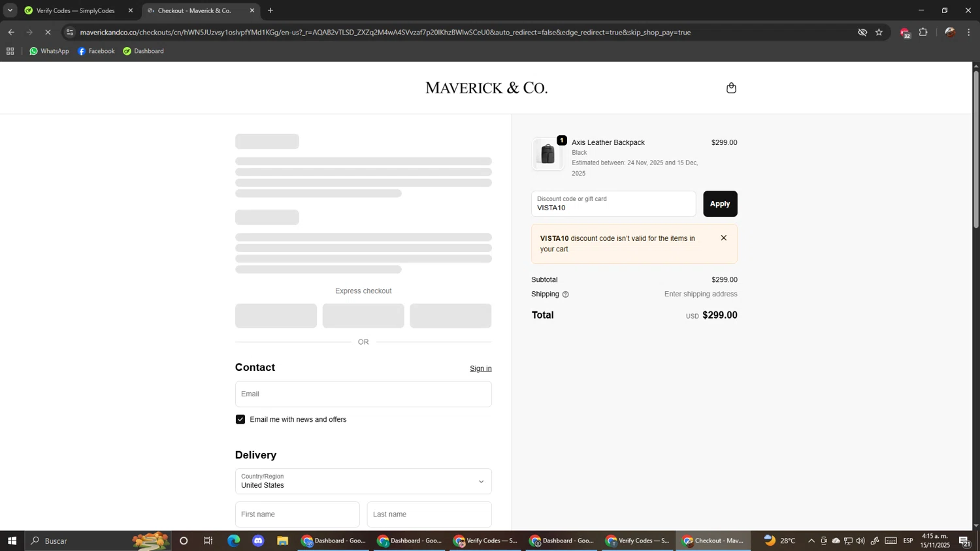This screenshot has width=980, height=551.
Task: Open Cortana circle on taskbar
Action: [x=184, y=541]
